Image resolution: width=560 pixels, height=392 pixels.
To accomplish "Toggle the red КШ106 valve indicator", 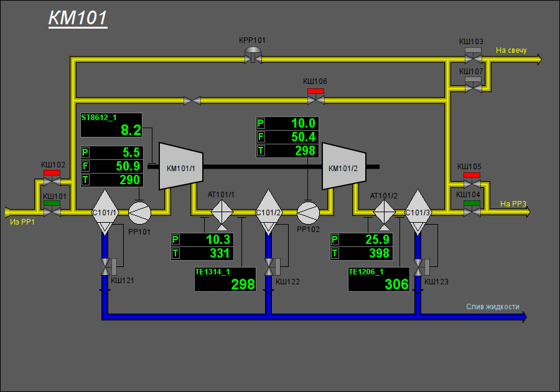I will (315, 91).
